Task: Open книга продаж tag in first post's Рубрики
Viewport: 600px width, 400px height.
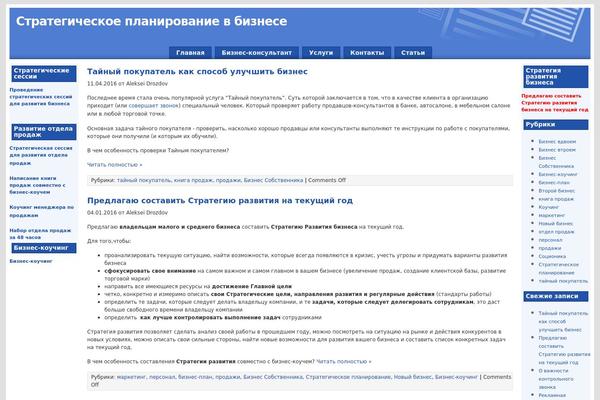Action: [193, 180]
